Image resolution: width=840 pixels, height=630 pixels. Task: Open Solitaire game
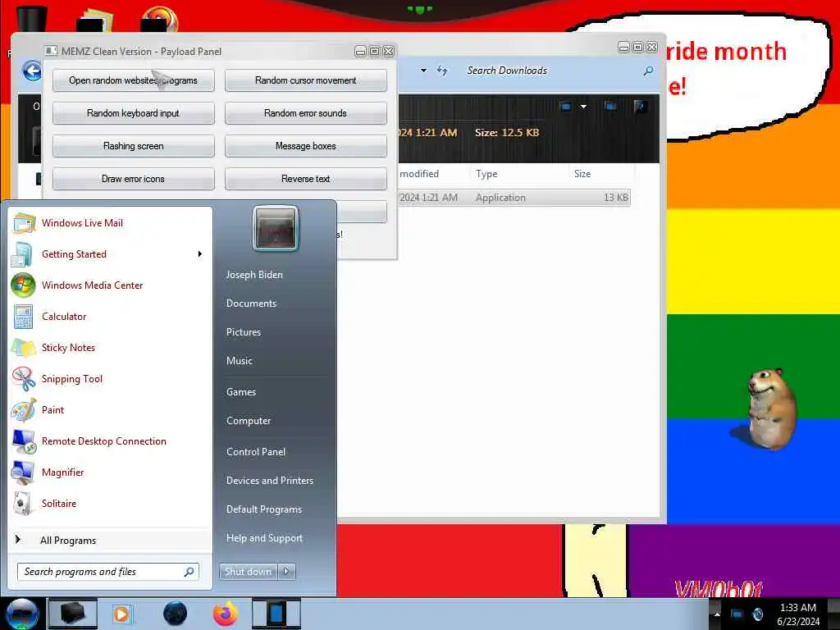pyautogui.click(x=59, y=503)
